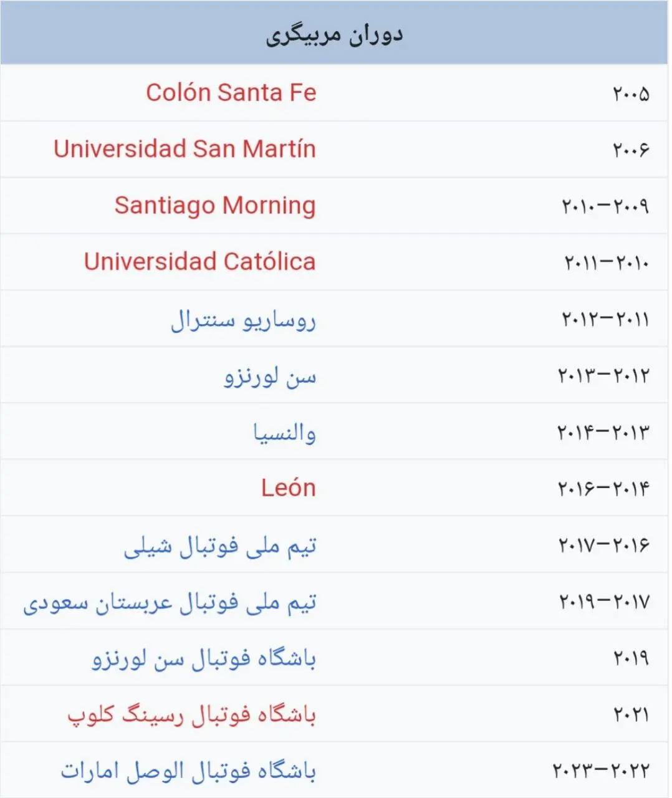Open the والنسیا club link

tap(284, 432)
